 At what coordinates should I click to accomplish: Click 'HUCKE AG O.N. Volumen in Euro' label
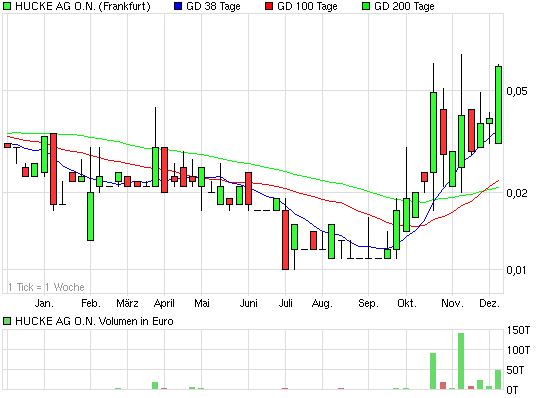tap(94, 321)
